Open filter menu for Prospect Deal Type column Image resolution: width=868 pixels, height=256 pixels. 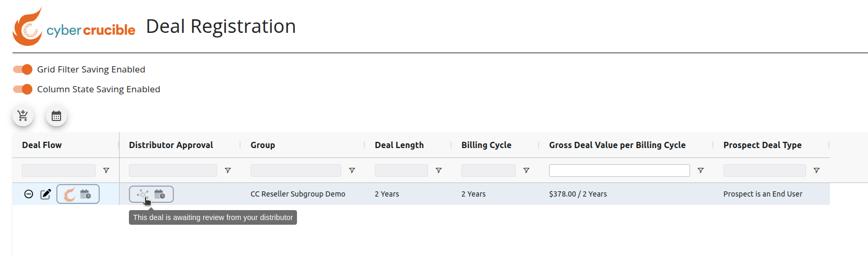click(x=817, y=170)
